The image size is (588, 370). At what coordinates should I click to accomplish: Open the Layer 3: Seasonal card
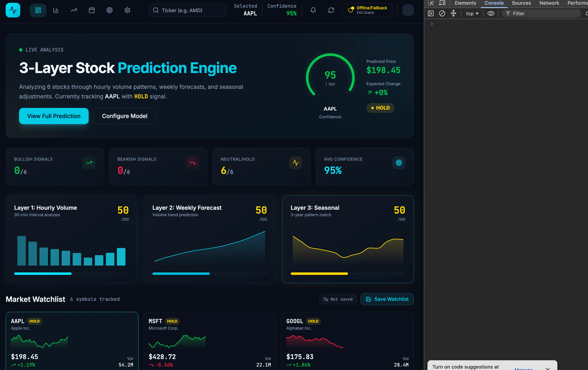(x=348, y=239)
